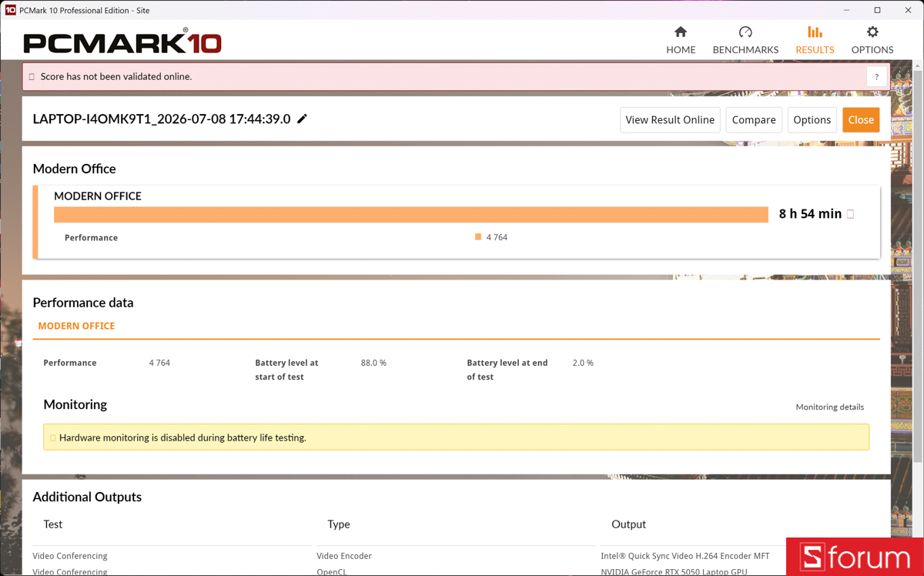The height and width of the screenshot is (576, 924).
Task: Click the warning icon in validation banner
Action: click(32, 77)
